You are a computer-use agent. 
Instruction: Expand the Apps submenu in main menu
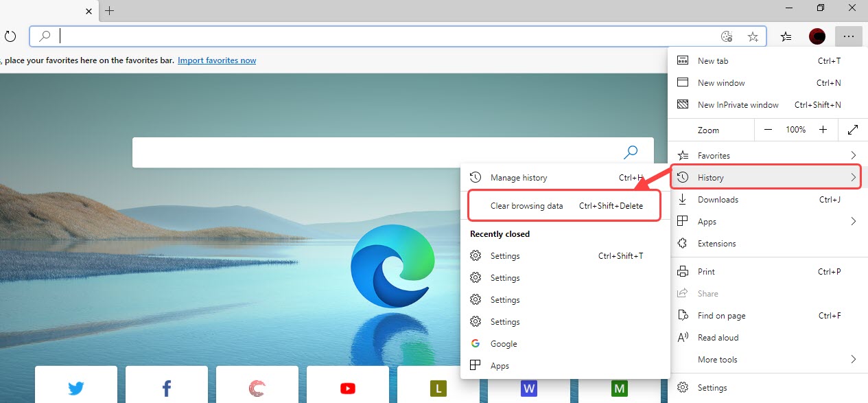pyautogui.click(x=767, y=222)
